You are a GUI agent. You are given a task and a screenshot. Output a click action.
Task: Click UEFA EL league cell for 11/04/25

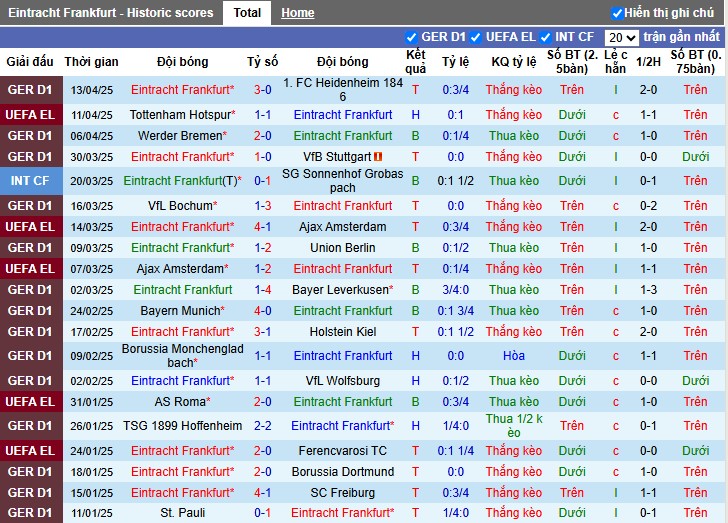30,115
